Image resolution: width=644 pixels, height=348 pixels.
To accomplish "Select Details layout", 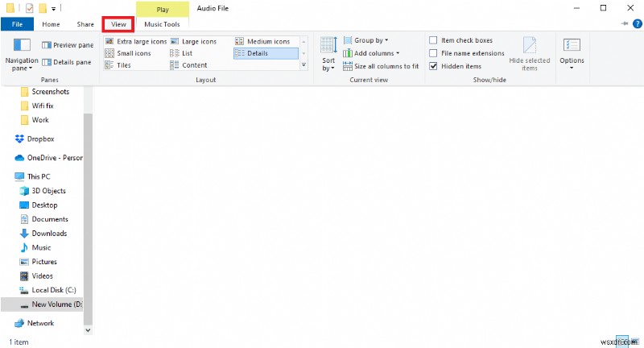I will (266, 53).
